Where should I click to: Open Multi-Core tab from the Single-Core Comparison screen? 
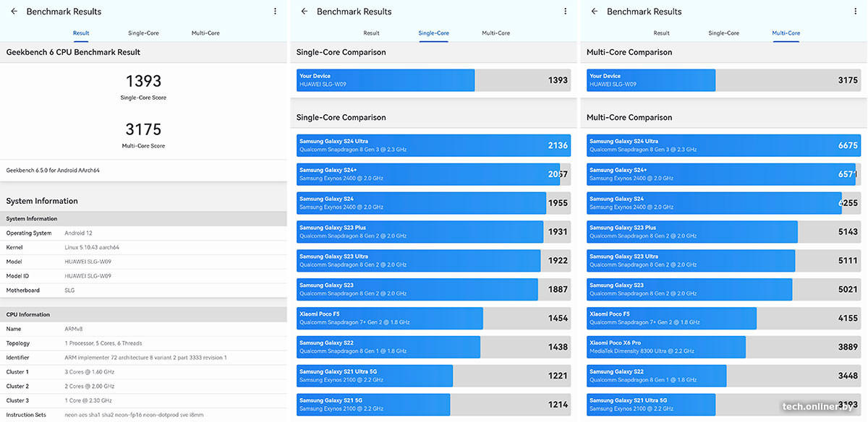pos(495,33)
